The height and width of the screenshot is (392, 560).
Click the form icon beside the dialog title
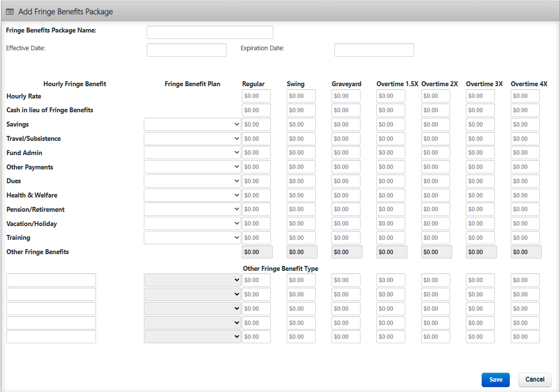point(10,11)
